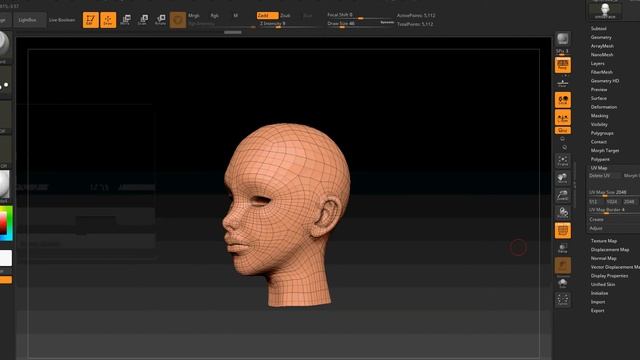
Task: Expand the Layers section
Action: tap(598, 63)
